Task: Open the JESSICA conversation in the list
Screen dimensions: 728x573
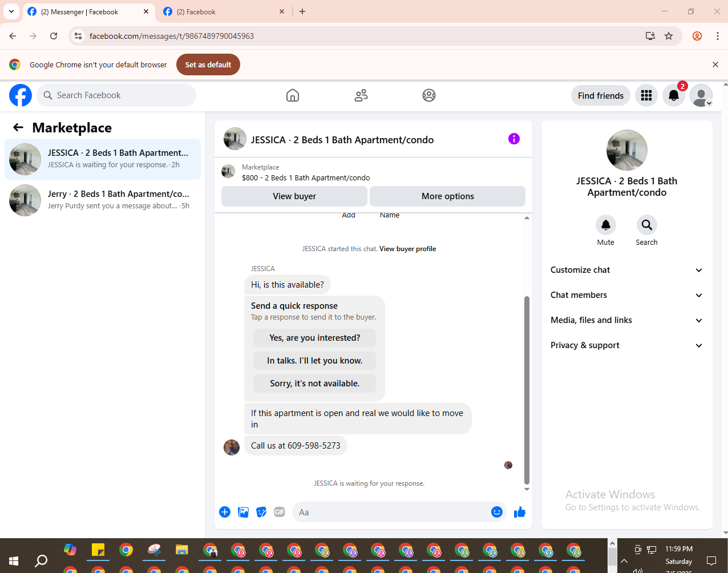Action: coord(103,159)
